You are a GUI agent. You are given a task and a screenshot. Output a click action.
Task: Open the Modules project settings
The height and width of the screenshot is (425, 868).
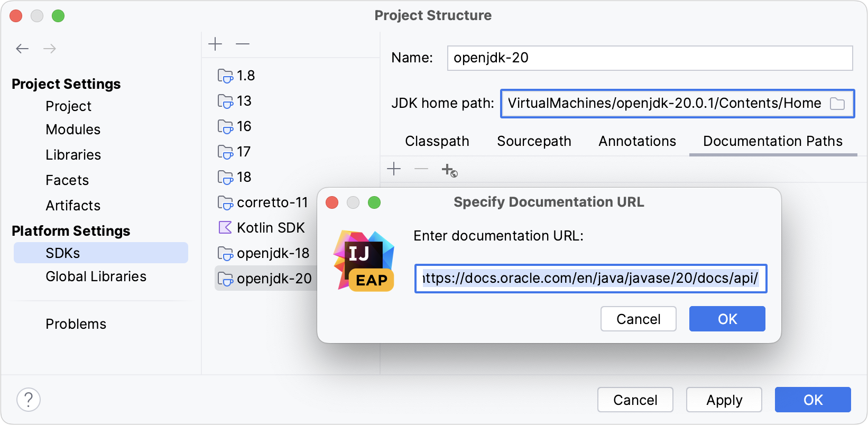73,130
